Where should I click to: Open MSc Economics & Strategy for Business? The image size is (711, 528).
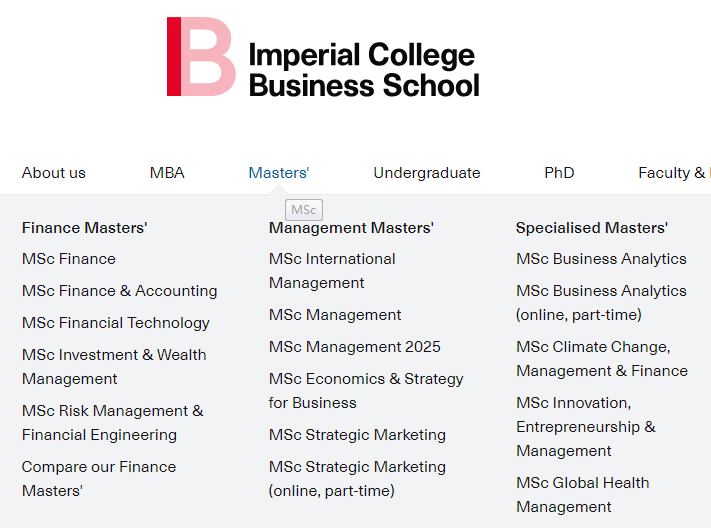(x=366, y=391)
